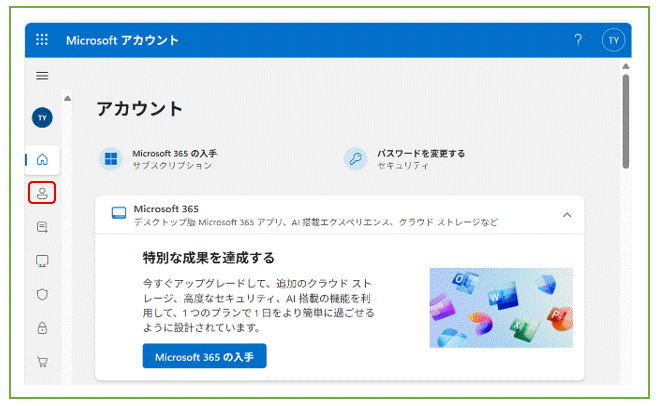Click the main page vertical scrollbar

[626, 120]
